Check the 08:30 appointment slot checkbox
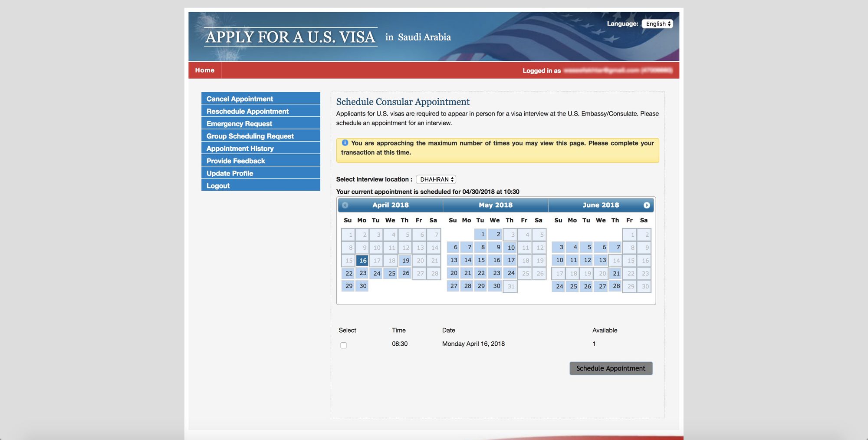Image resolution: width=868 pixels, height=440 pixels. [x=343, y=345]
